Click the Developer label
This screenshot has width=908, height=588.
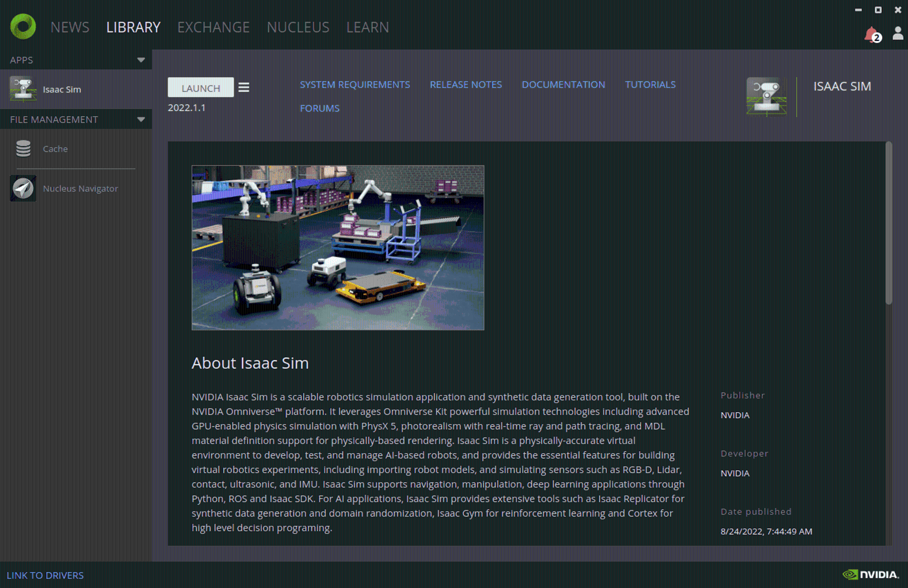point(745,454)
